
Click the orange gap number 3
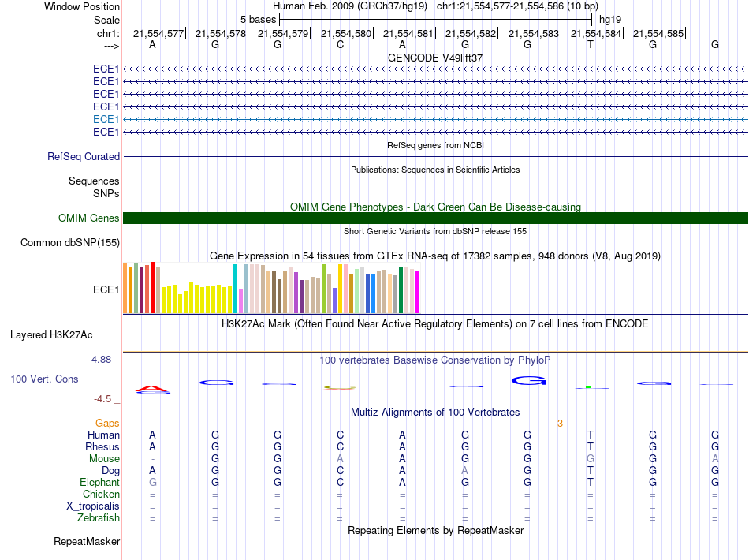pyautogui.click(x=560, y=424)
